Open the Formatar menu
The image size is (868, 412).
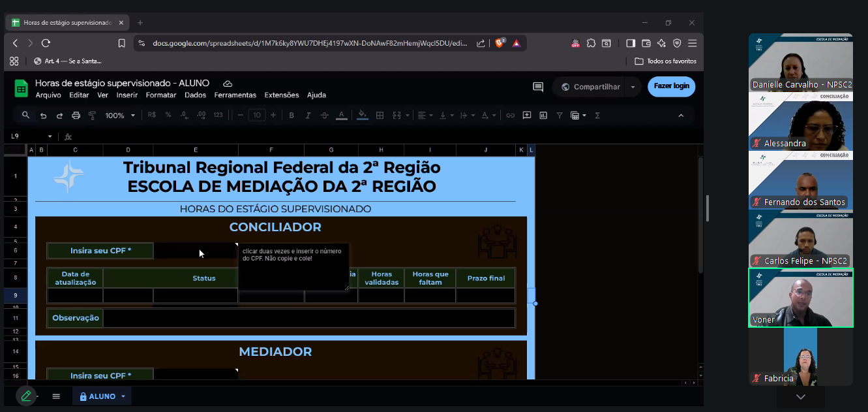[161, 95]
